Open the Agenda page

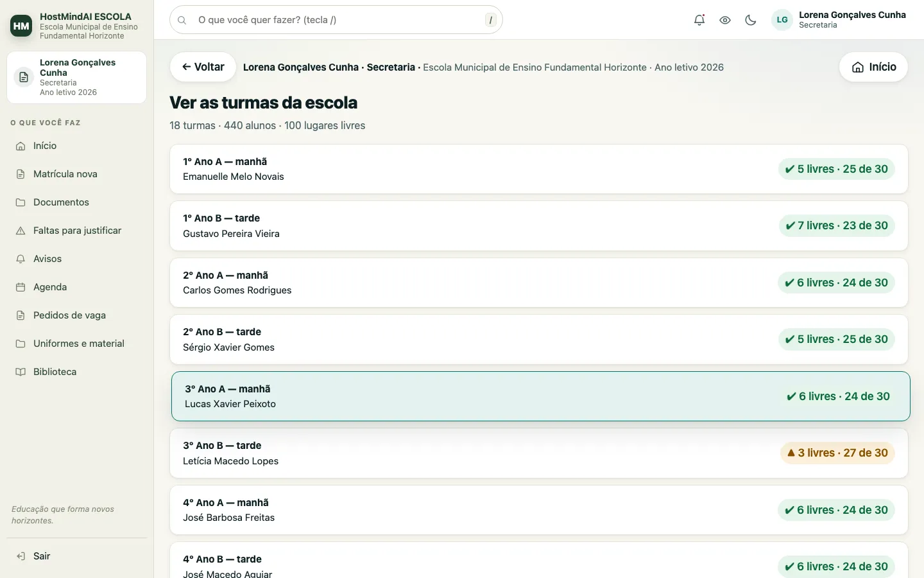(77, 287)
